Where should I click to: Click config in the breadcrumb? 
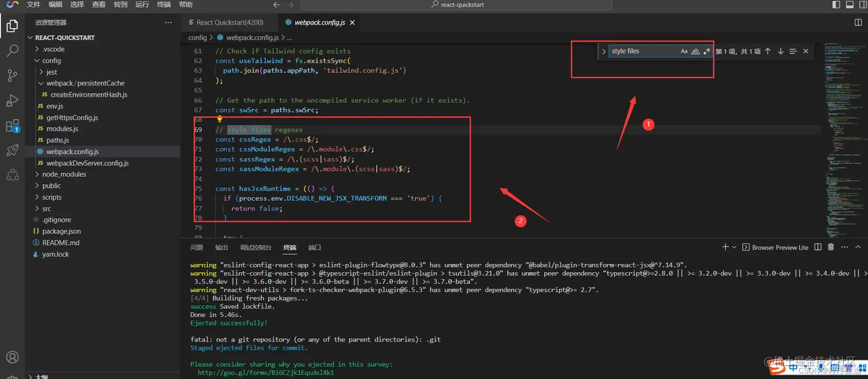(x=197, y=37)
